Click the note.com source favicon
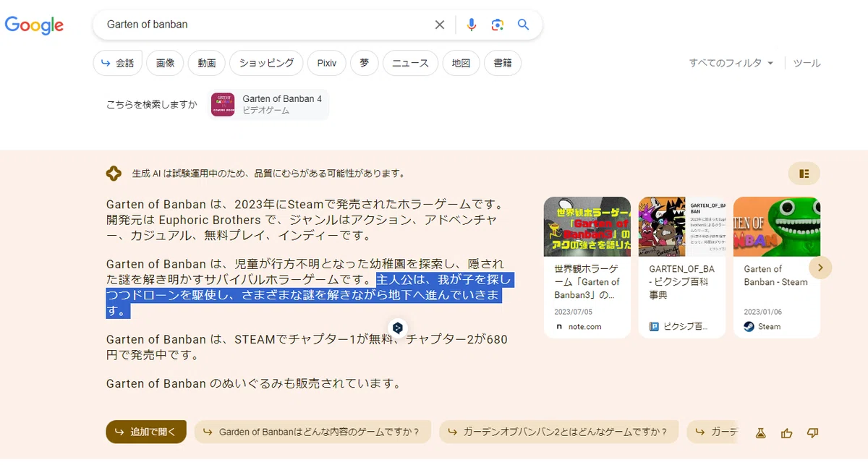Screen dimensions: 868x465 pos(559,327)
